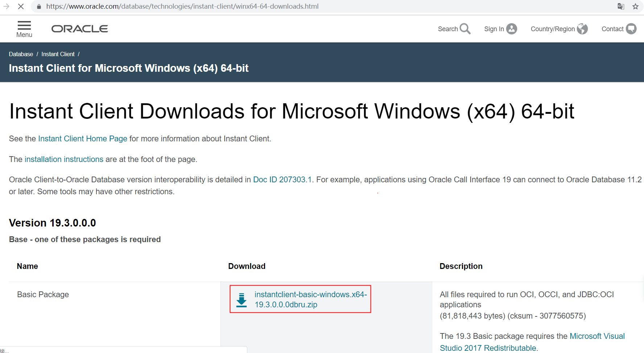Download instantclient-basic-windows.x64-19.3.0.0.0dbru.zip
Viewport: 644px width, 353px height.
[x=311, y=299]
